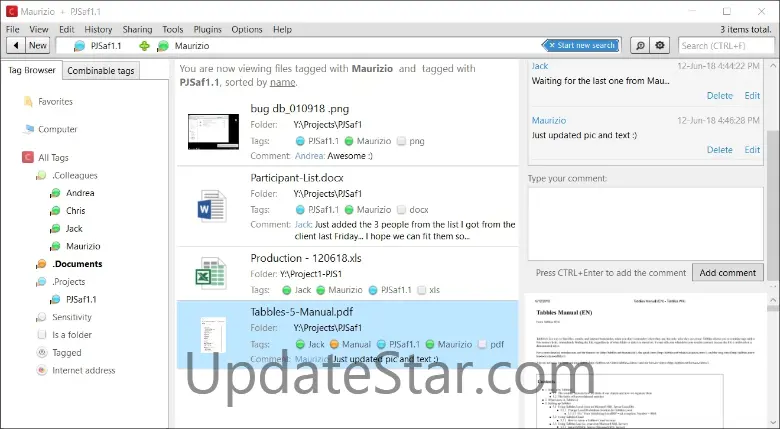
Task: Click the Search (CTRL+F) field
Action: pos(726,46)
